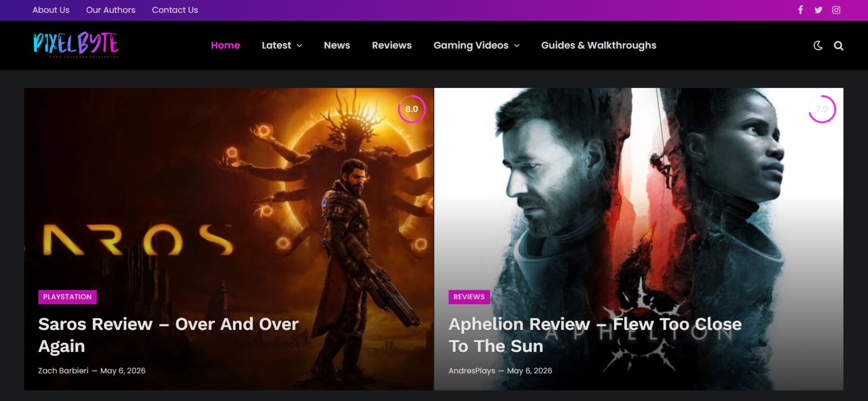The height and width of the screenshot is (401, 868).
Task: Select Reviews in the navigation bar
Action: point(392,45)
